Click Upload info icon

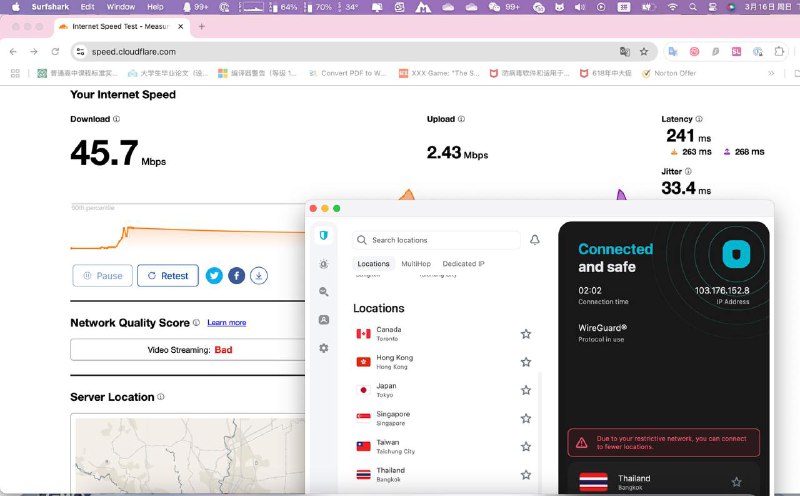tap(461, 119)
